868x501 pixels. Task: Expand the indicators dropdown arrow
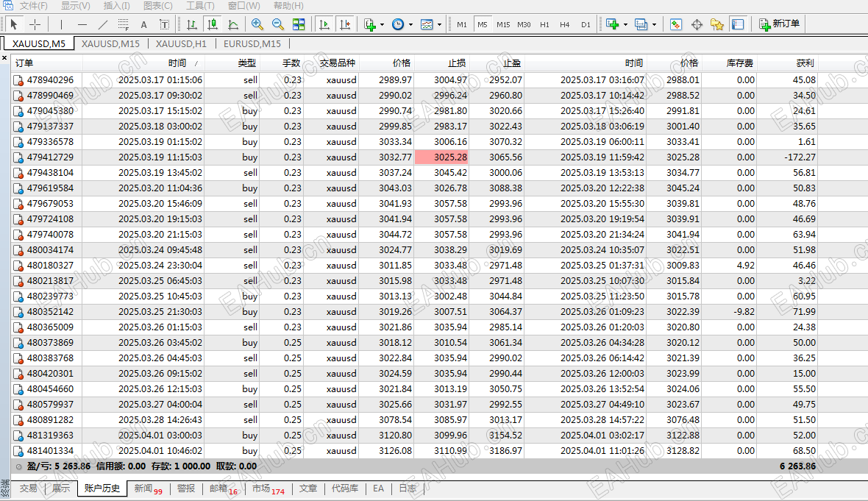pyautogui.click(x=382, y=24)
